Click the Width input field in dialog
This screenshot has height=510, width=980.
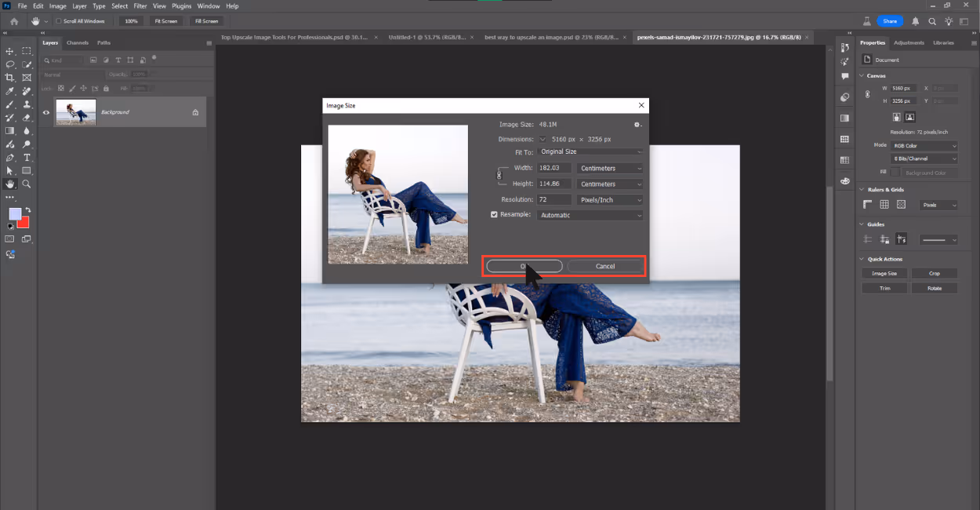click(x=554, y=168)
